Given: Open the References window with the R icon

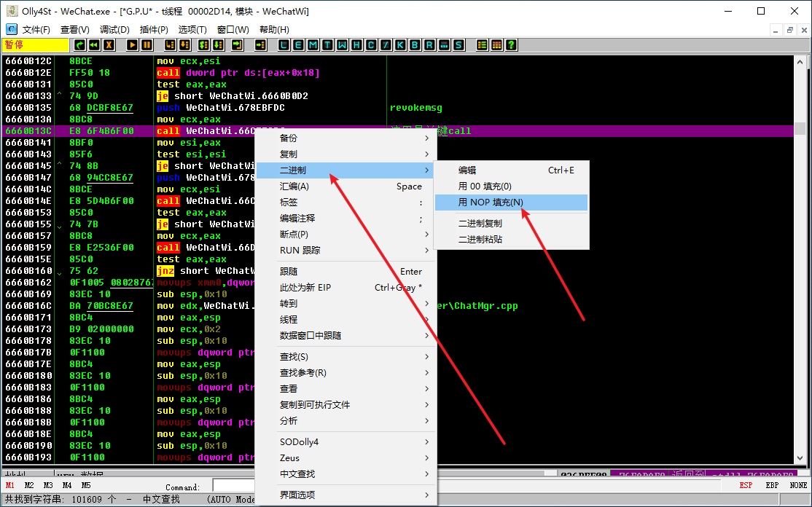Looking at the screenshot, I should tap(429, 45).
